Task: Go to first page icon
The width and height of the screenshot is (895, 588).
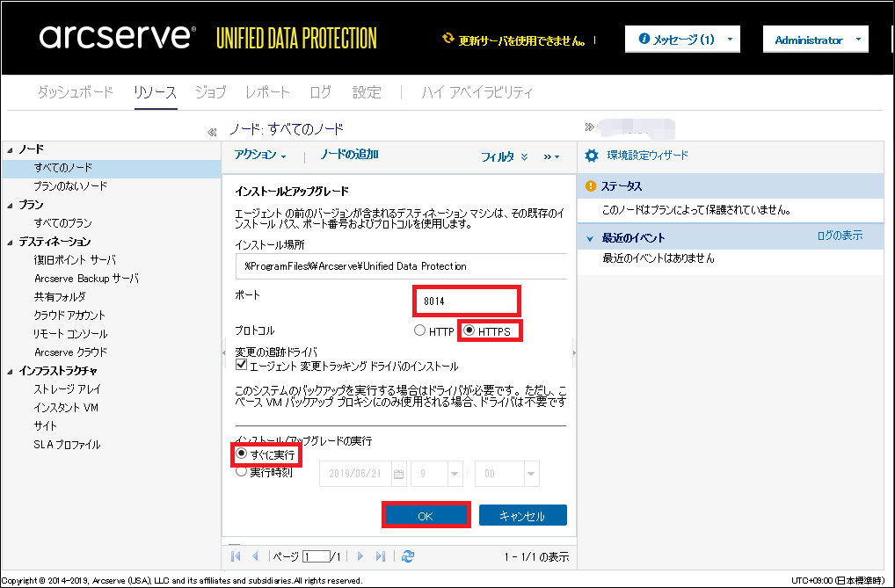Action: click(x=236, y=556)
